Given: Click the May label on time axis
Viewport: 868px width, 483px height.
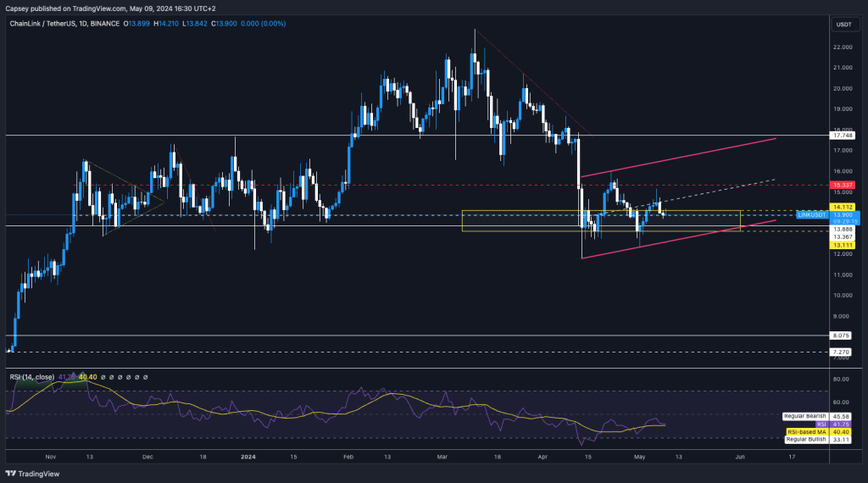Looking at the screenshot, I should tap(639, 457).
